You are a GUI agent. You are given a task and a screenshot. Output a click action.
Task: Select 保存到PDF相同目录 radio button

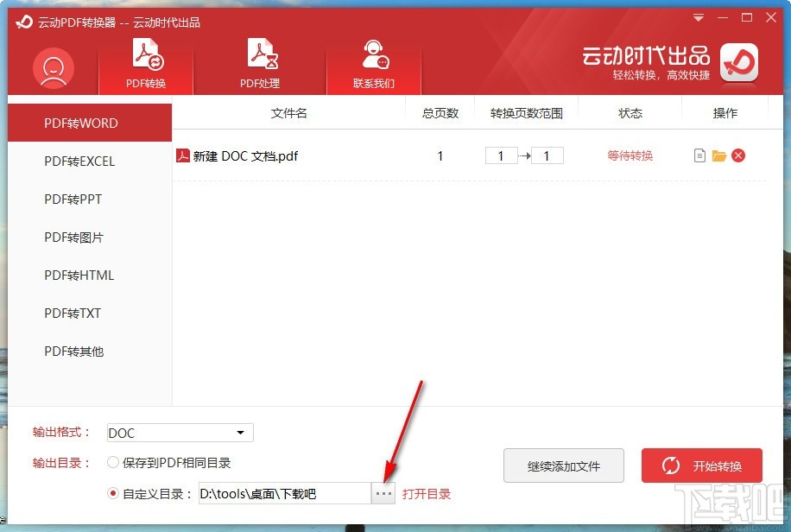tap(113, 463)
